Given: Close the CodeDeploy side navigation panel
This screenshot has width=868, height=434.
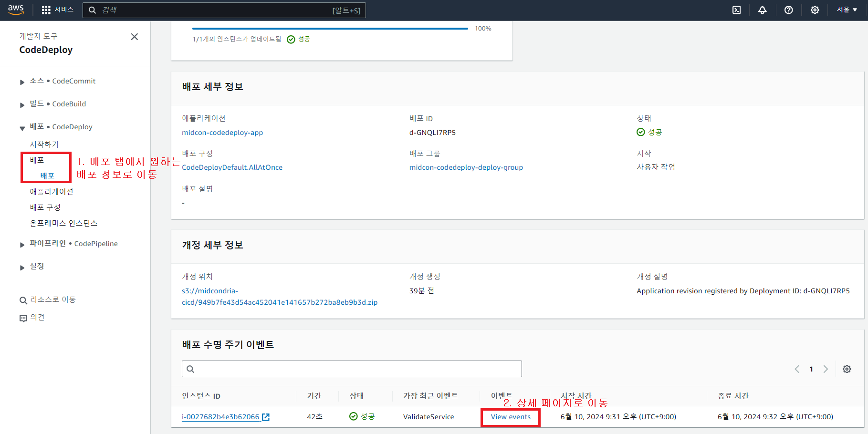Looking at the screenshot, I should click(135, 37).
